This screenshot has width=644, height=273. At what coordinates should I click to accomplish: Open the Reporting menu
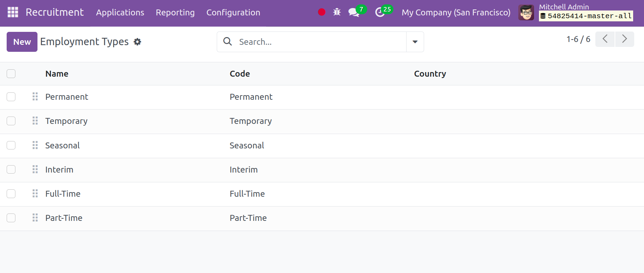(x=175, y=13)
